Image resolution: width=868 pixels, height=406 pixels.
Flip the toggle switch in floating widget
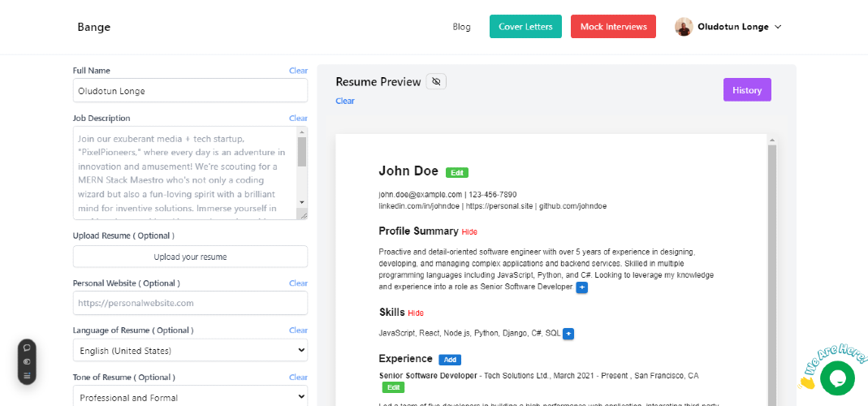[27, 361]
